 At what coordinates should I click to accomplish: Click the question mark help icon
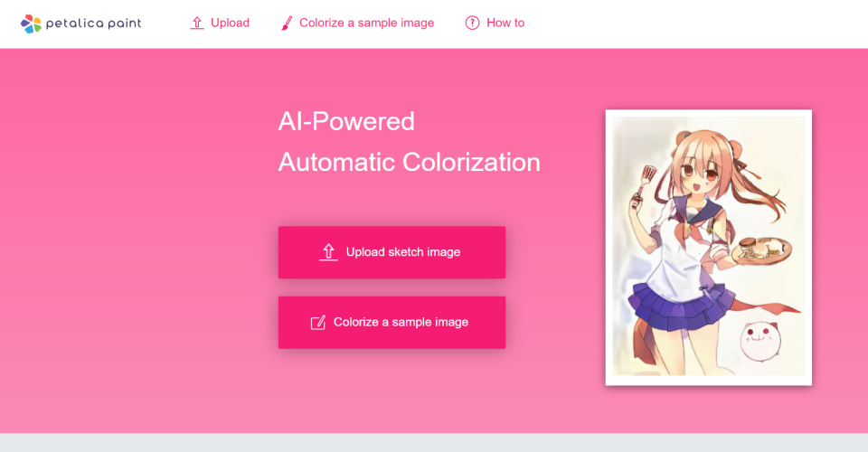[x=472, y=24]
